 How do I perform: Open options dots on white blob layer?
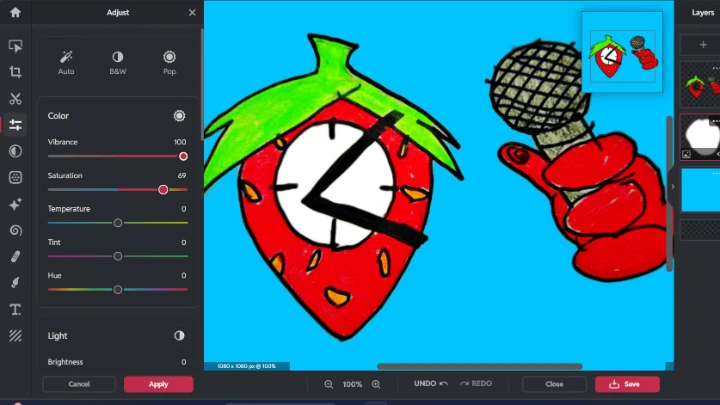tap(715, 121)
